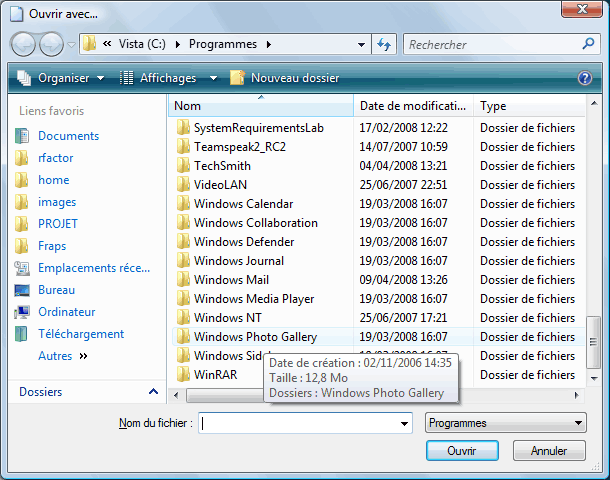Expand the Affichages views dropdown
Image resolution: width=610 pixels, height=480 pixels.
[169, 78]
